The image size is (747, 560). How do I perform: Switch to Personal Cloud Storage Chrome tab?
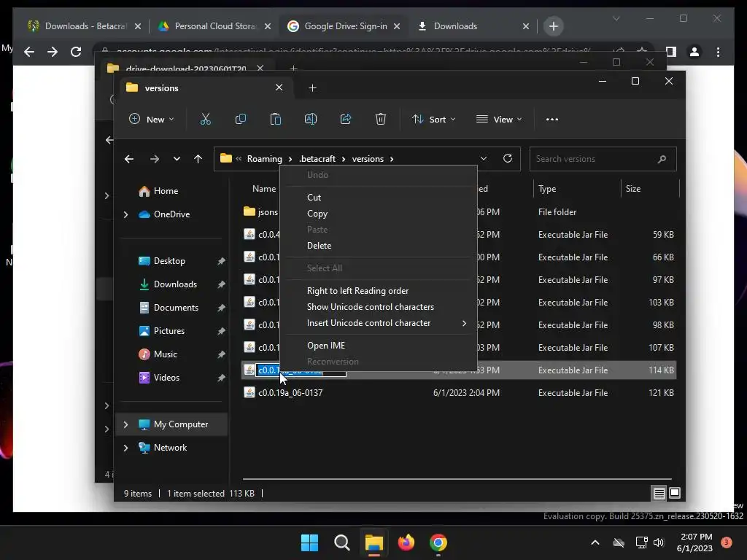[214, 26]
